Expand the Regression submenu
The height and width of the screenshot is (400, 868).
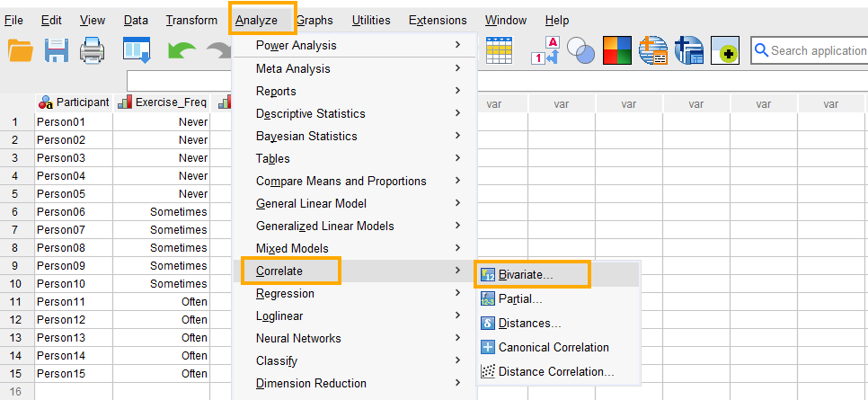pyautogui.click(x=285, y=293)
